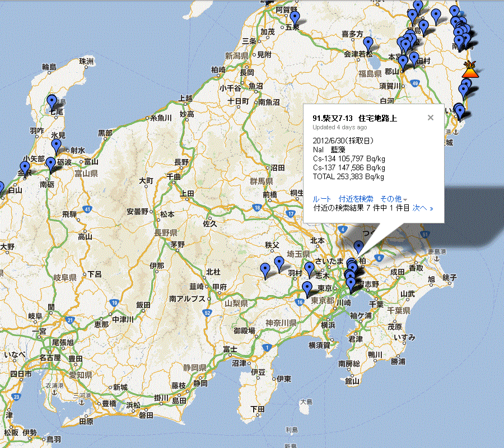Select the blue marker at 五泉
504x448 pixels.
pos(295,18)
